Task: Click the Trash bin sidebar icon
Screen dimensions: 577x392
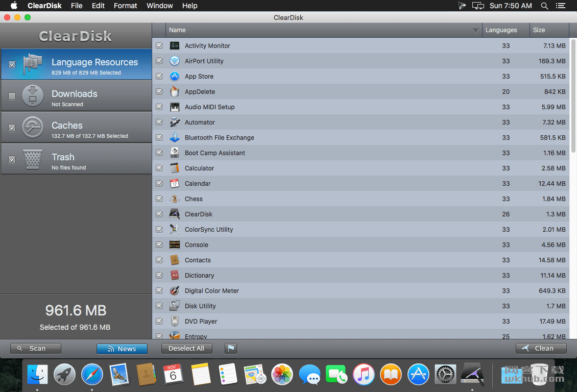Action: point(33,159)
